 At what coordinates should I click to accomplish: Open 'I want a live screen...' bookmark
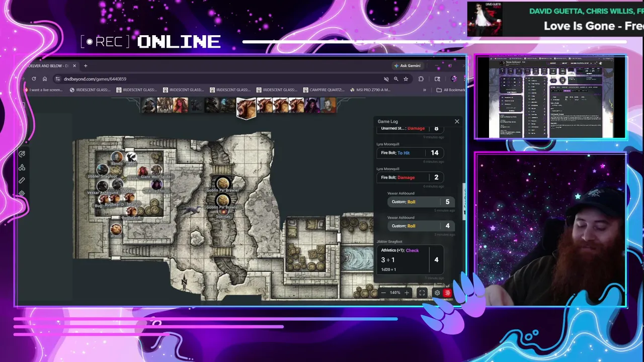44,90
